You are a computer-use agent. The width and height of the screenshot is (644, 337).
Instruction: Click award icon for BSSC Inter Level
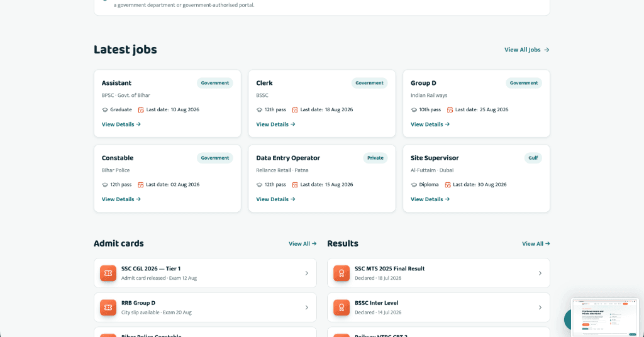coord(341,307)
